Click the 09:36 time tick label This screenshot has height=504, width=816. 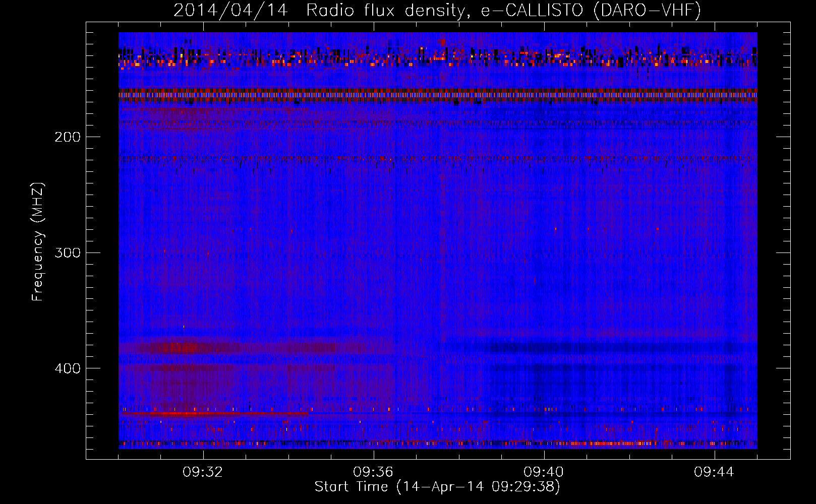tap(373, 472)
